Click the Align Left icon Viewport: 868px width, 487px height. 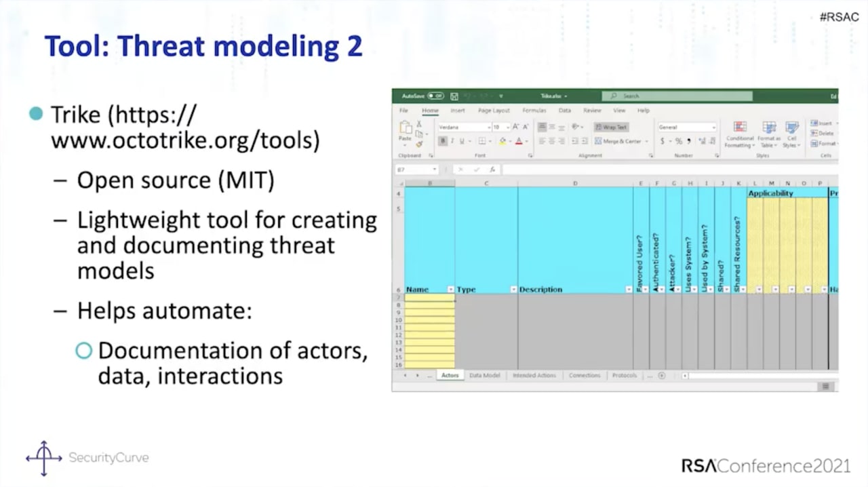tap(542, 140)
